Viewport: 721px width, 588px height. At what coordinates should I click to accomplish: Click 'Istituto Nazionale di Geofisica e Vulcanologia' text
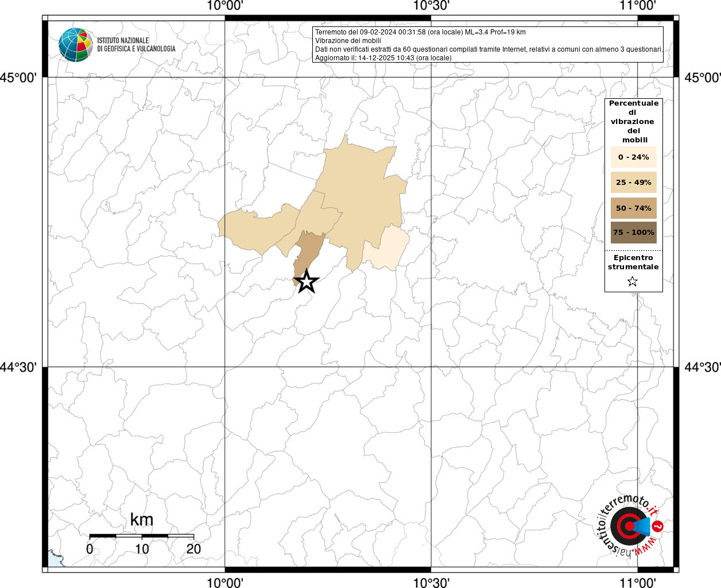tap(136, 45)
